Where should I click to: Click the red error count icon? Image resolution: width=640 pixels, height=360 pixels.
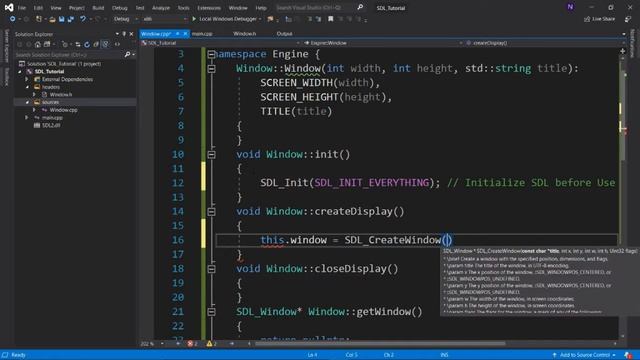point(190,344)
